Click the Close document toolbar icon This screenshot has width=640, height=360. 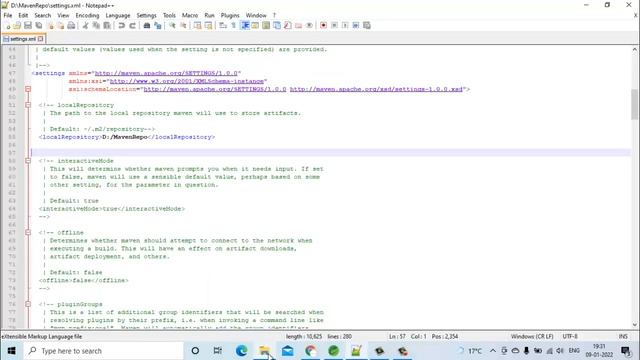(x=50, y=25)
